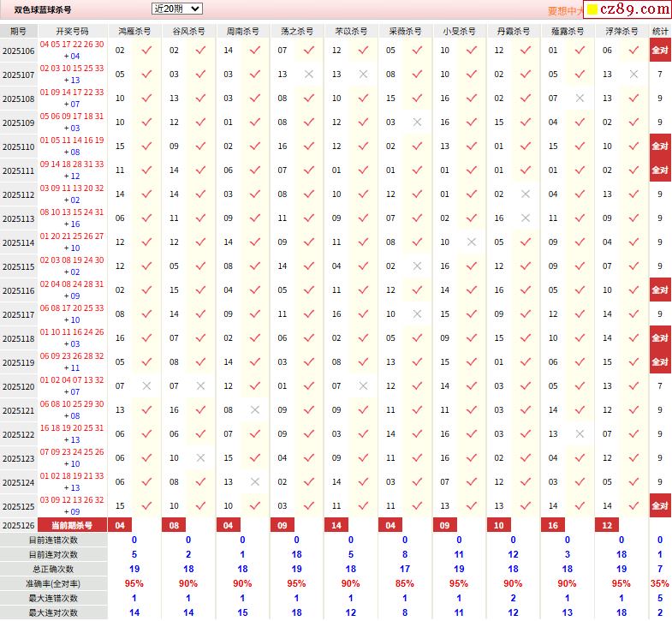Click the 全对 badge in row 2025125
Viewport: 672px width, 621px height.
pyautogui.click(x=660, y=506)
